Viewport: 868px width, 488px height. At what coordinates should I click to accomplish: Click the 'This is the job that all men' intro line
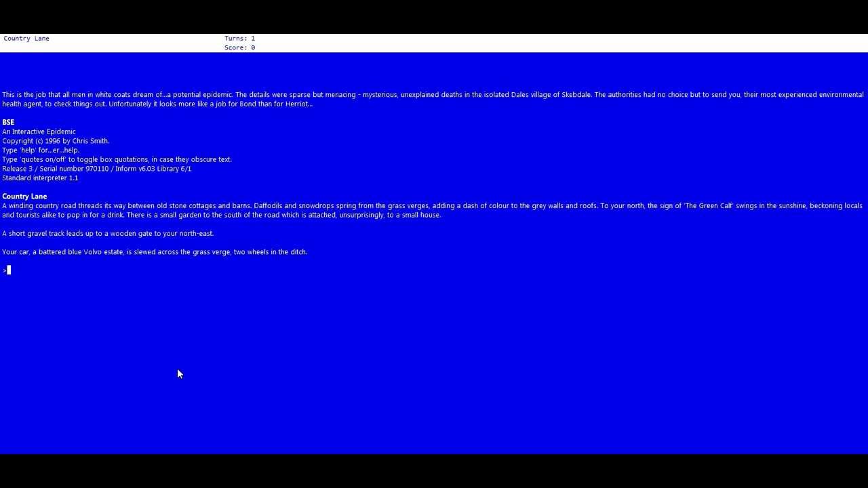(433, 95)
